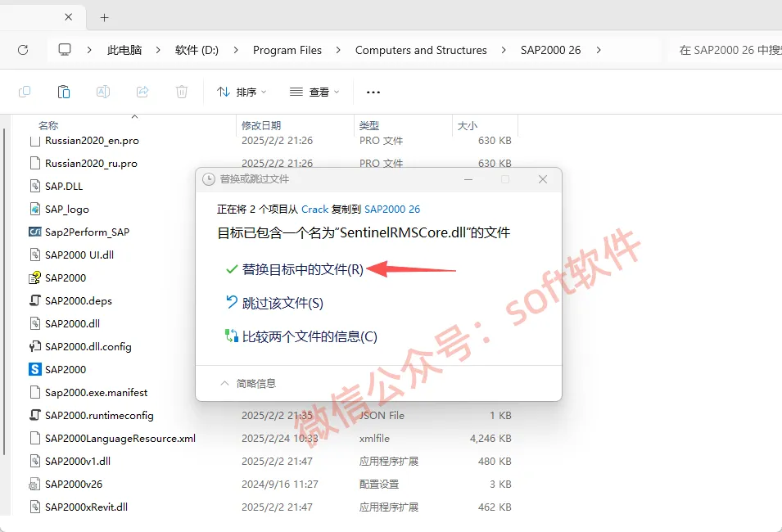Click the SAP.DLL file icon

[x=35, y=186]
